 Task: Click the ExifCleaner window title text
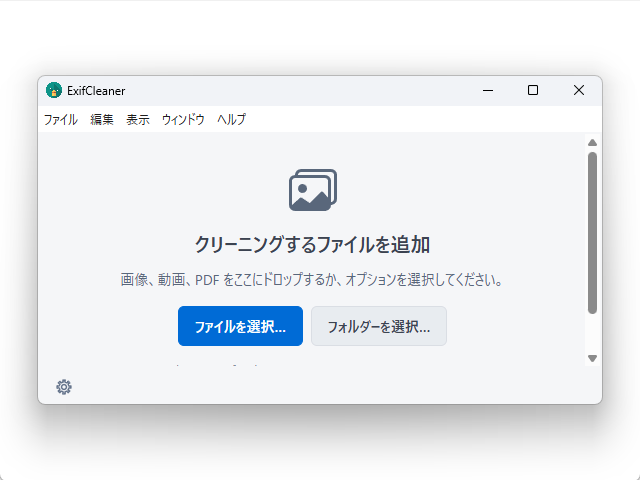click(96, 91)
